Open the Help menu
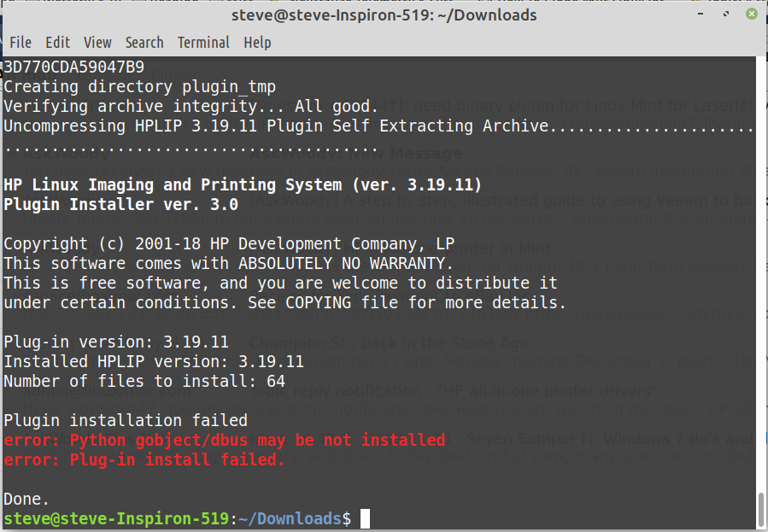768x532 pixels. coord(257,43)
